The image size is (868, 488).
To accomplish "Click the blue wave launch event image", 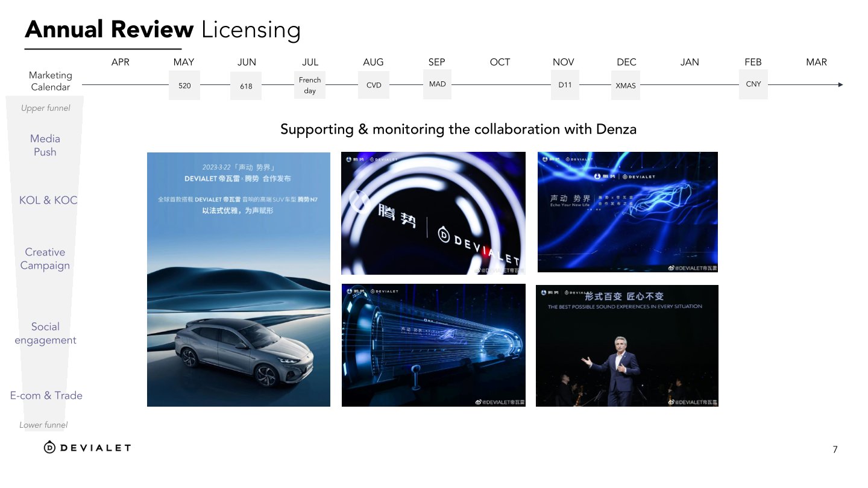I will [627, 212].
